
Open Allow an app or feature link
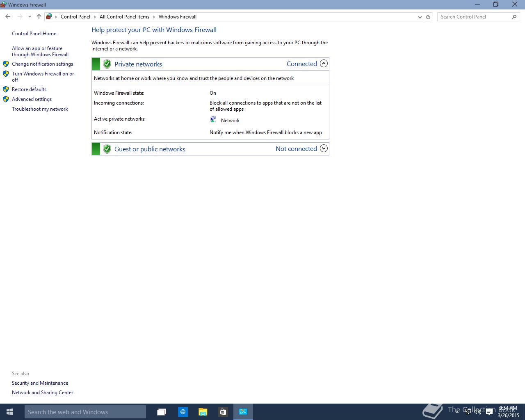[40, 51]
